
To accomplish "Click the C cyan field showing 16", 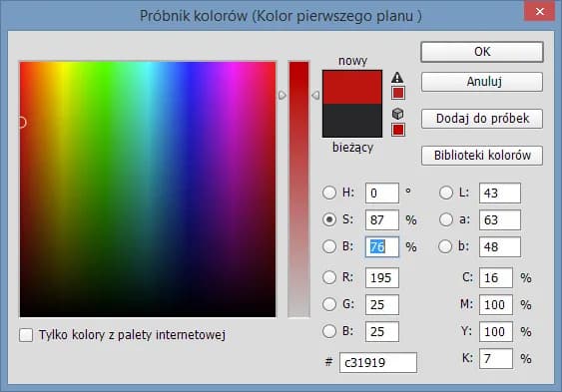I will [x=496, y=278].
